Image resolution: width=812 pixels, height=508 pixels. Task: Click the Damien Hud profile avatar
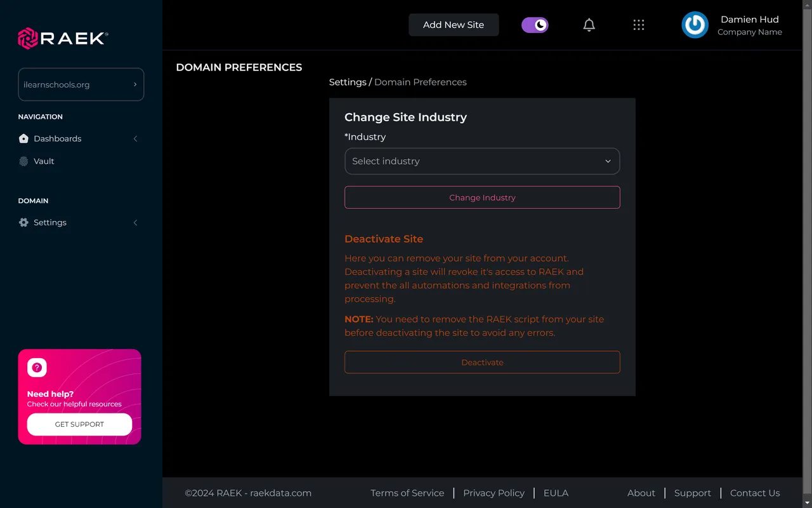tap(695, 25)
